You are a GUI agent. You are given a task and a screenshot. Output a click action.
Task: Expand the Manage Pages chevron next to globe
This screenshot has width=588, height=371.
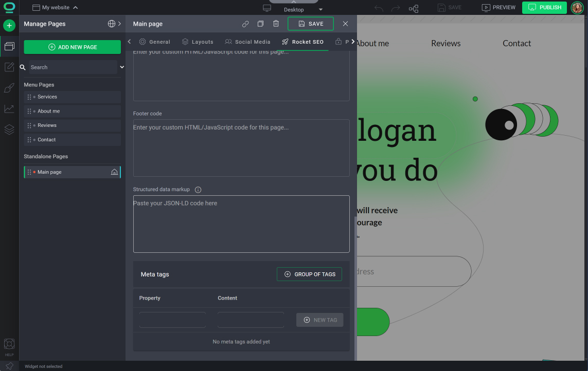[120, 24]
